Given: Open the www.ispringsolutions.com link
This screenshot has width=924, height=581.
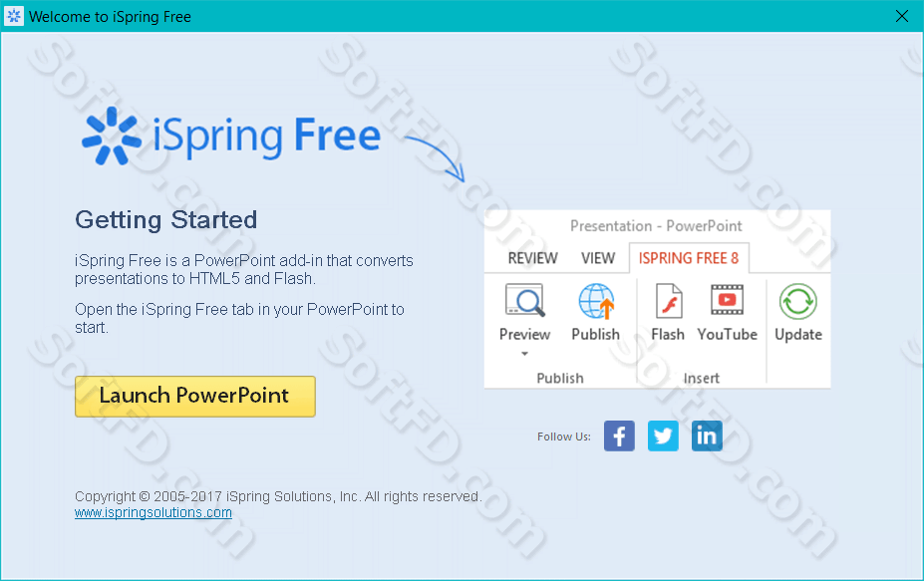Looking at the screenshot, I should click(154, 512).
